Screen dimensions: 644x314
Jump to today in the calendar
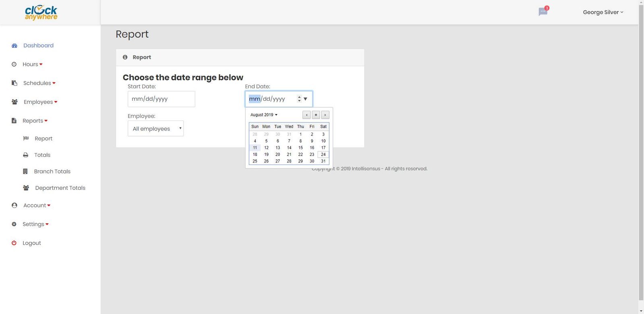[x=316, y=115]
